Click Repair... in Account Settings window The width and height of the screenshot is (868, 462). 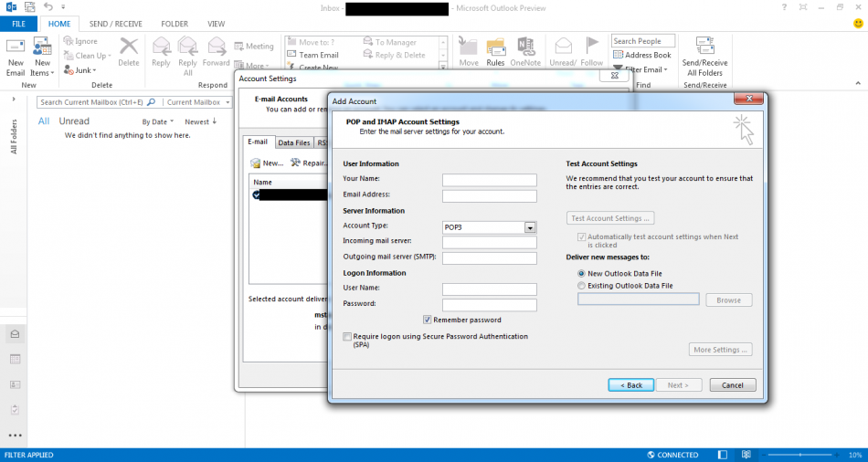(x=309, y=163)
